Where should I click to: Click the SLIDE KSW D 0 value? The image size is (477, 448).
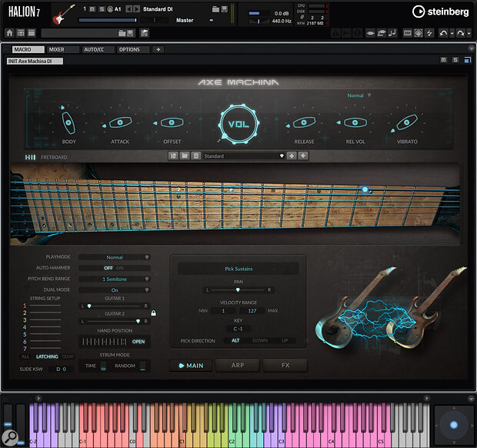(x=61, y=369)
